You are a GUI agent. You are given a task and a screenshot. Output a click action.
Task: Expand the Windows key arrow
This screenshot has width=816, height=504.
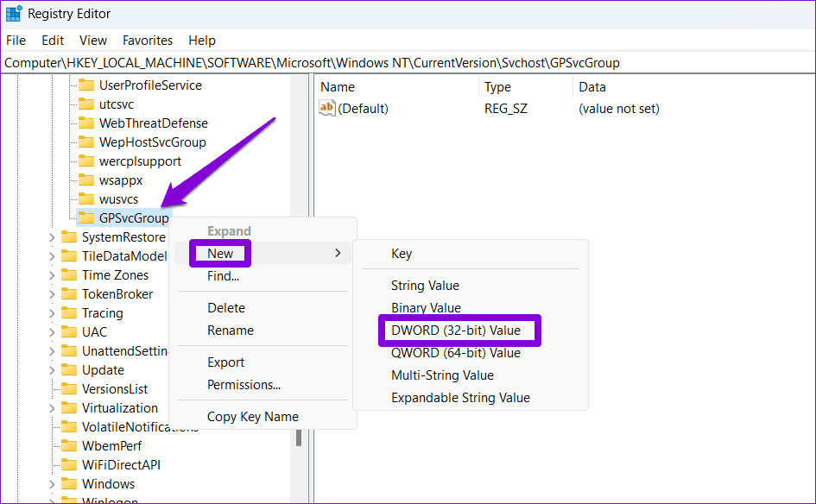click(x=50, y=483)
